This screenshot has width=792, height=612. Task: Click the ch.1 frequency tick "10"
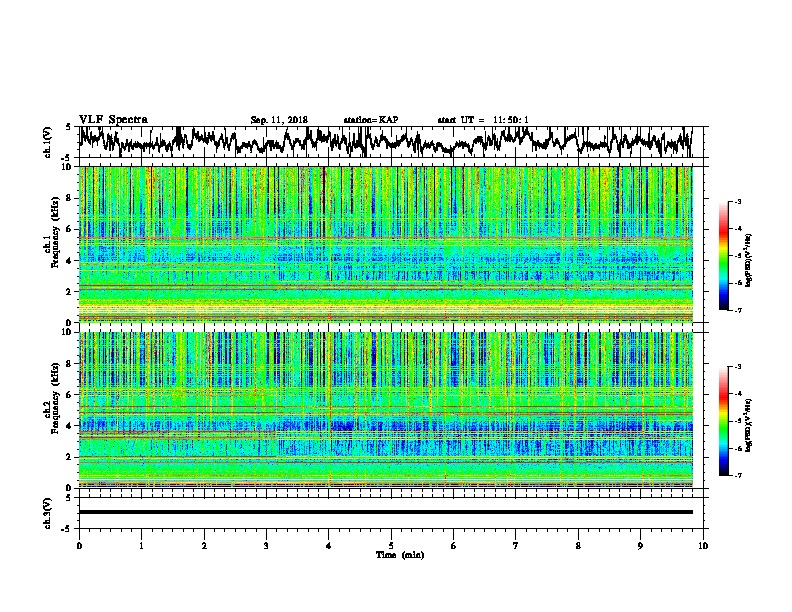coord(68,167)
